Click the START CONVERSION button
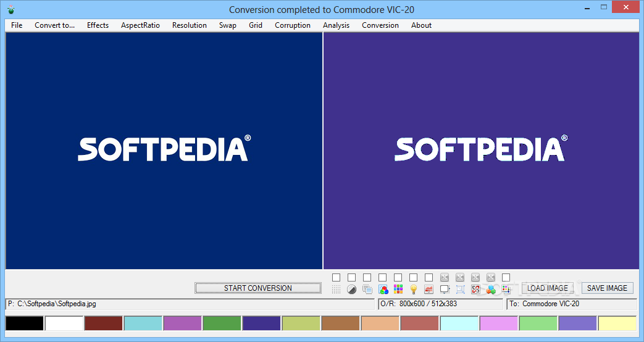 point(258,288)
